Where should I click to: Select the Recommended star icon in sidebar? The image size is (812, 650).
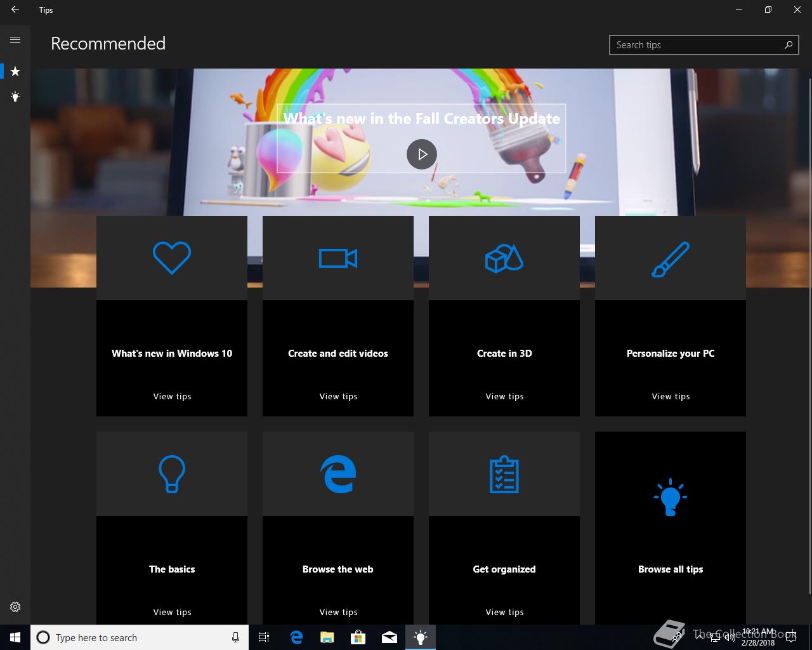(x=15, y=71)
